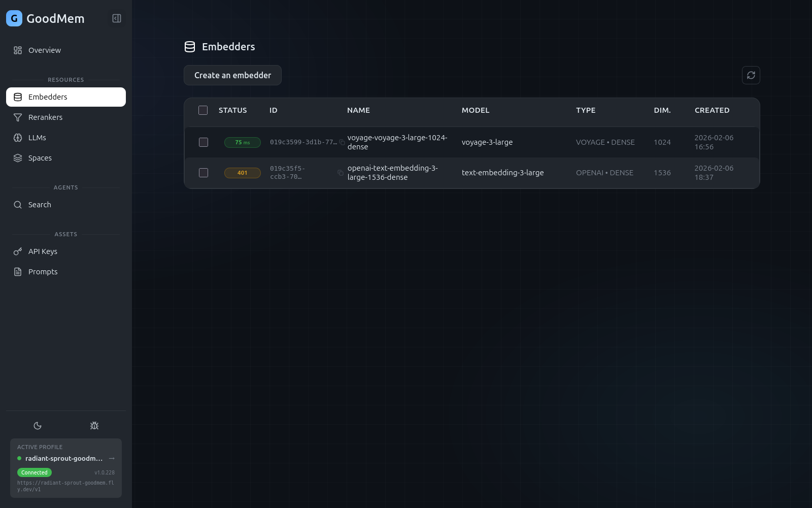Open the Spaces section
This screenshot has height=508, width=812.
[x=18, y=158]
